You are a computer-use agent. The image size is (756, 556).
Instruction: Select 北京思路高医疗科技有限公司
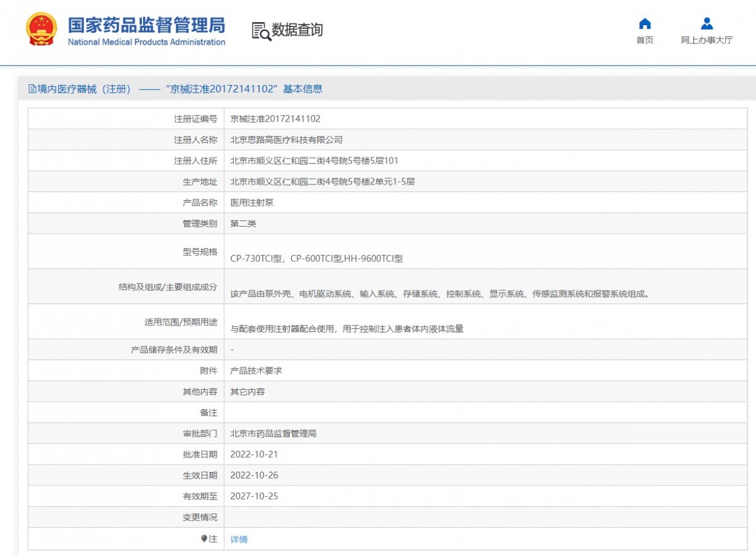click(287, 140)
